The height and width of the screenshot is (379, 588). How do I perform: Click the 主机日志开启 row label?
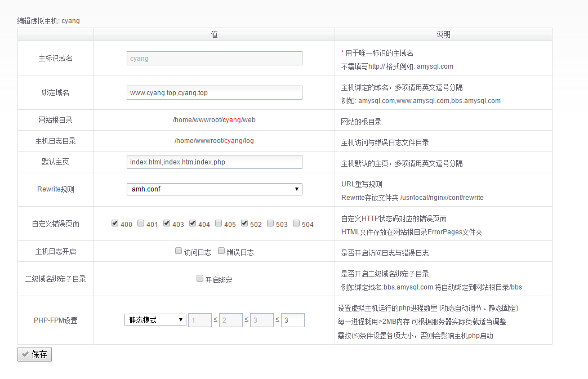point(56,252)
